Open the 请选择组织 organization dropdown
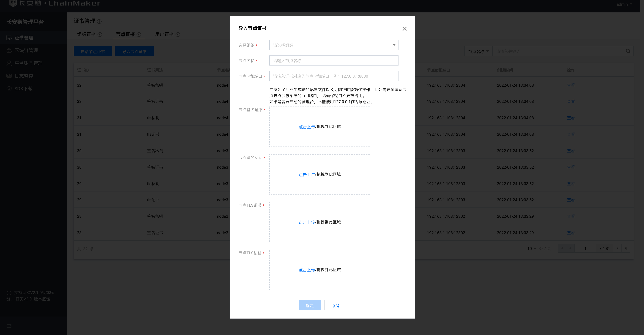Image resolution: width=644 pixels, height=335 pixels. click(334, 45)
